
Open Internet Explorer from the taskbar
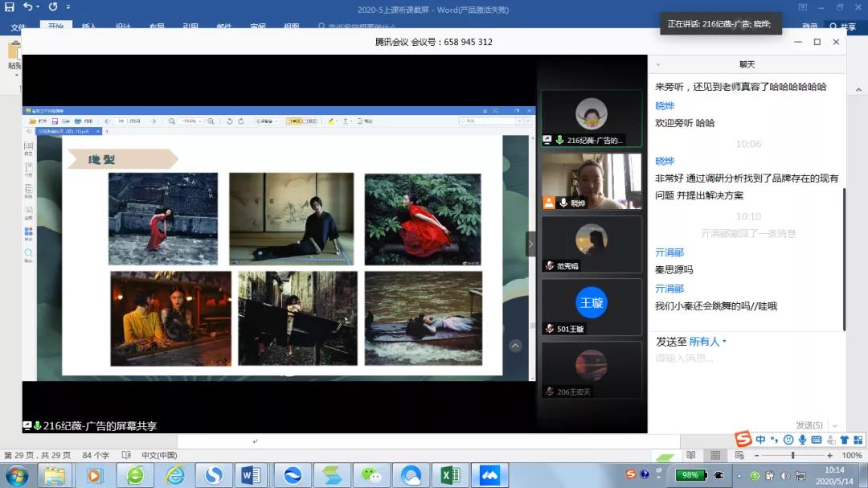[174, 475]
